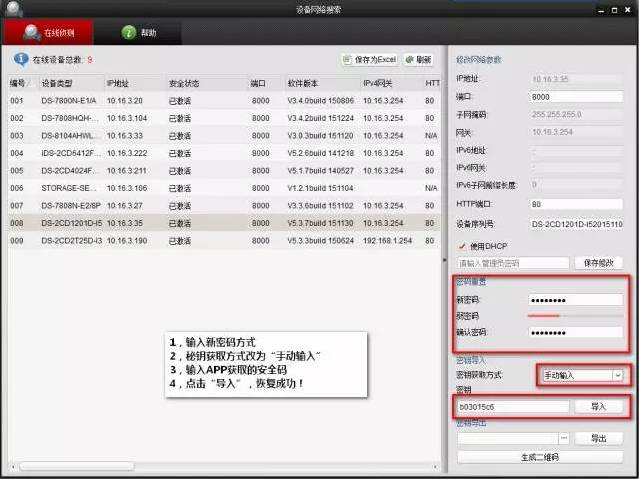Toggle the 使用DHCP checkbox

tap(461, 245)
